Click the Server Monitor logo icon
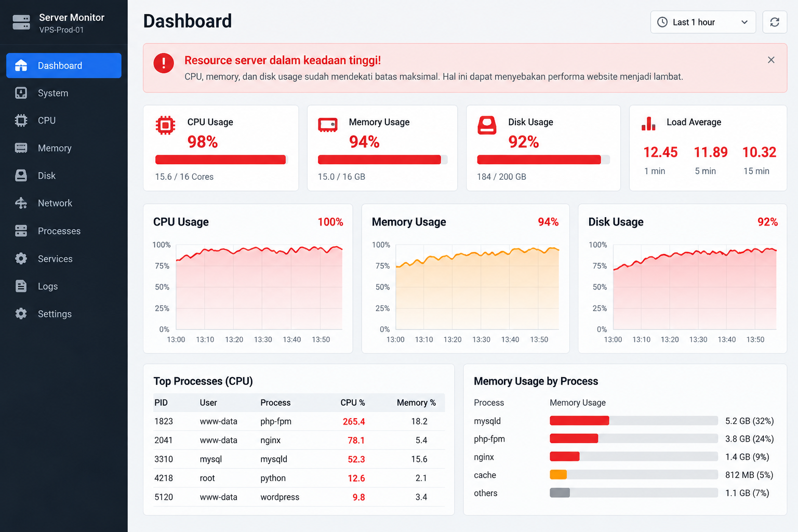The image size is (798, 532). tap(21, 22)
